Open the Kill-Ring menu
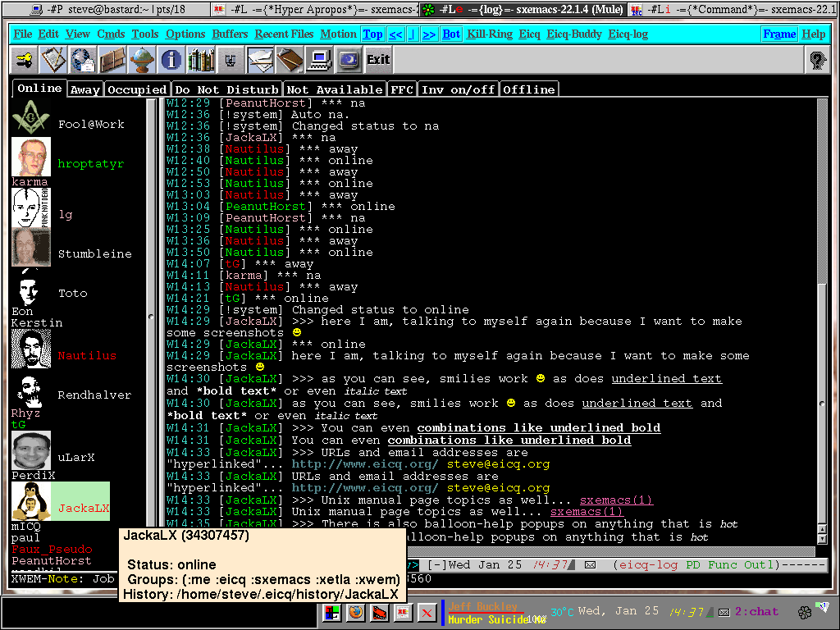 click(x=490, y=34)
